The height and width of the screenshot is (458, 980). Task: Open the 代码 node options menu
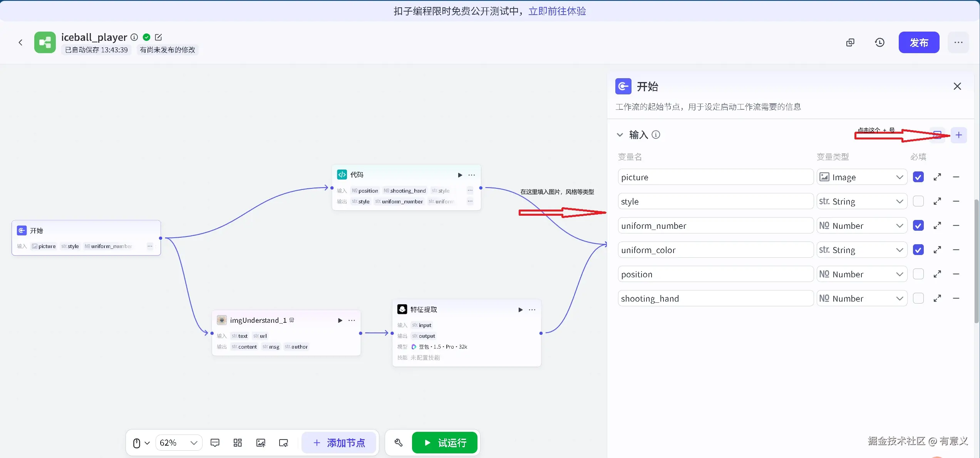click(x=471, y=174)
